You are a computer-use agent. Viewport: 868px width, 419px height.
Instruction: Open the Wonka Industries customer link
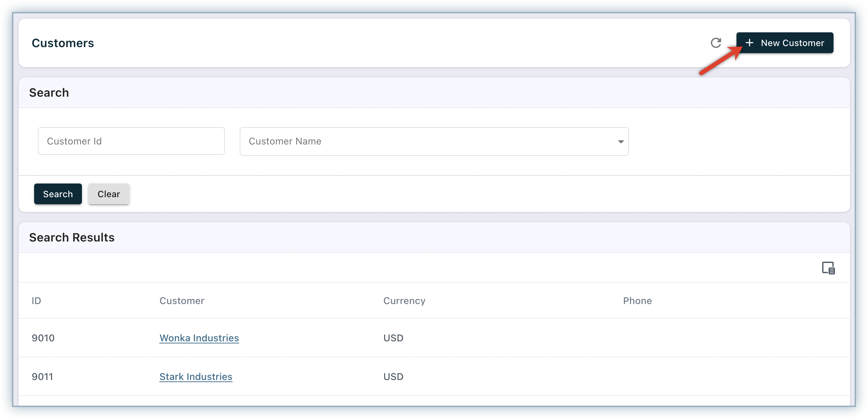click(199, 338)
